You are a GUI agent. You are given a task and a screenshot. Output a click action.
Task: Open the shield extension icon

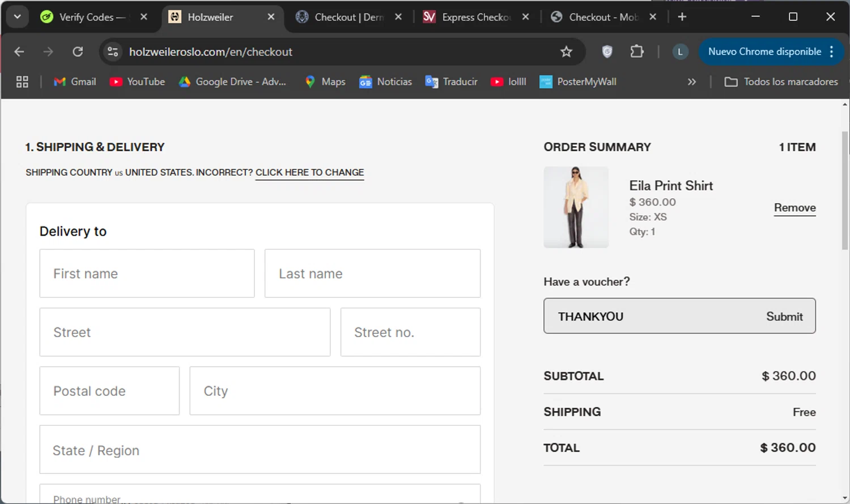(607, 52)
